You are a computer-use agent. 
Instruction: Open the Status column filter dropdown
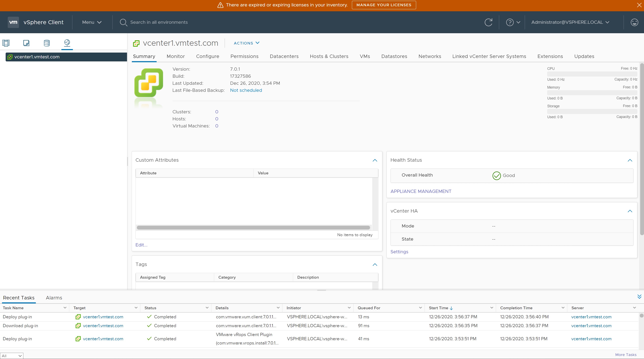pos(207,308)
